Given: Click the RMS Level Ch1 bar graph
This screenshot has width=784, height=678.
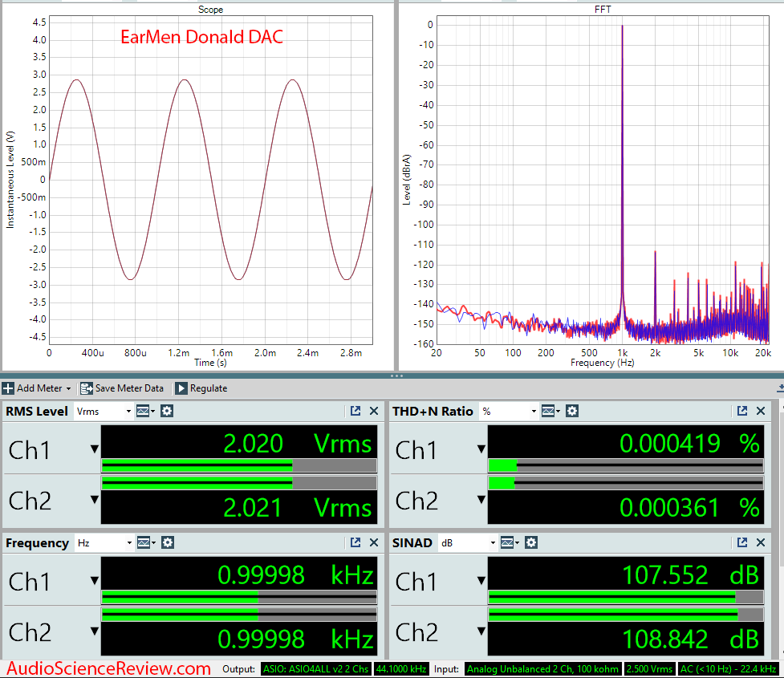Looking at the screenshot, I should [x=239, y=466].
